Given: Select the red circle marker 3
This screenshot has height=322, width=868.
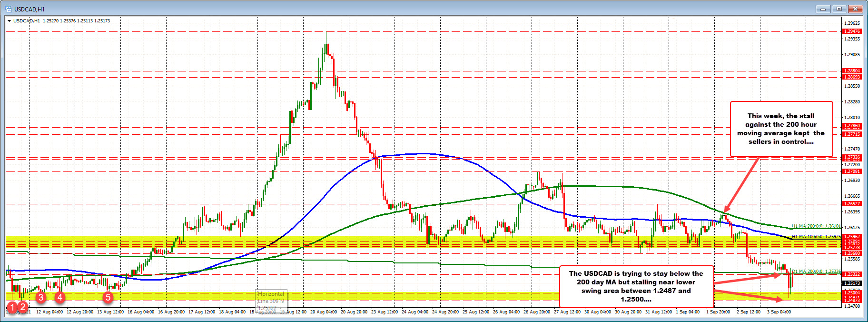Looking at the screenshot, I should (x=41, y=298).
